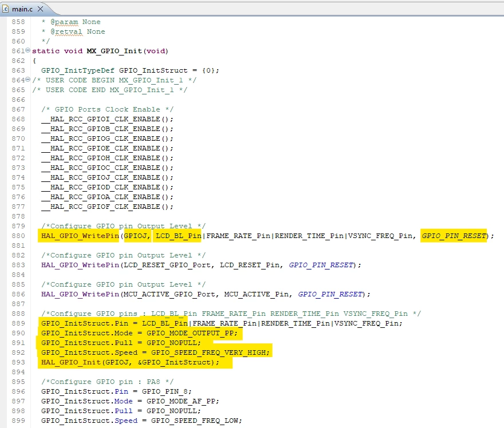Click highlighted LCD_BL_Pin on line 880

tap(178, 236)
